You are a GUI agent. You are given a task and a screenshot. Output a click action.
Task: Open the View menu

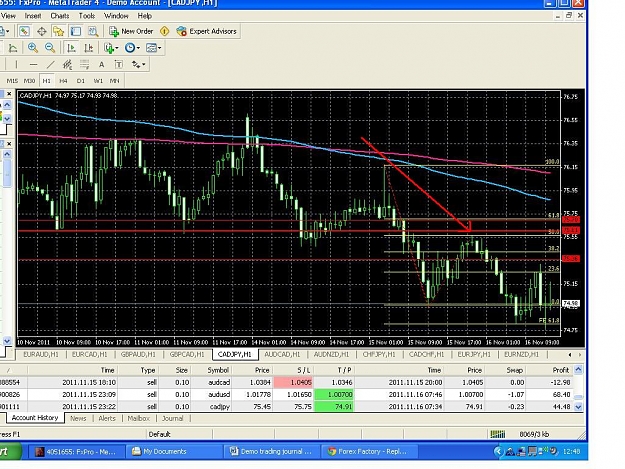8,16
